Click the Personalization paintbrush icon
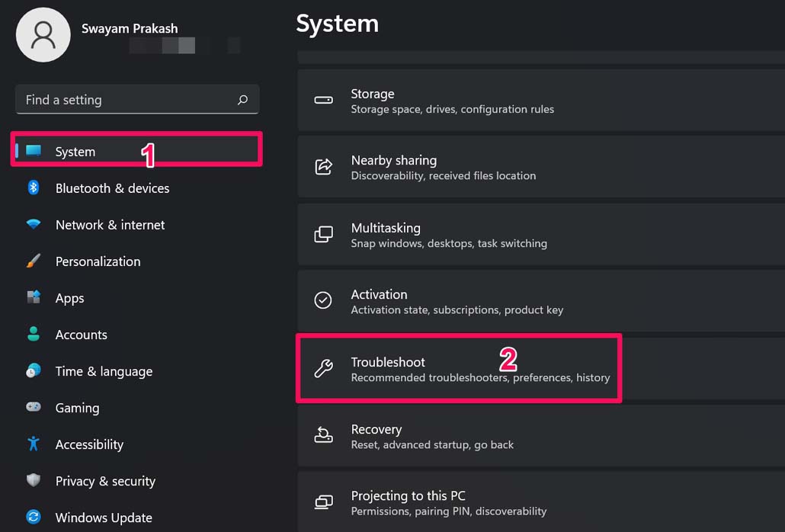 point(34,261)
